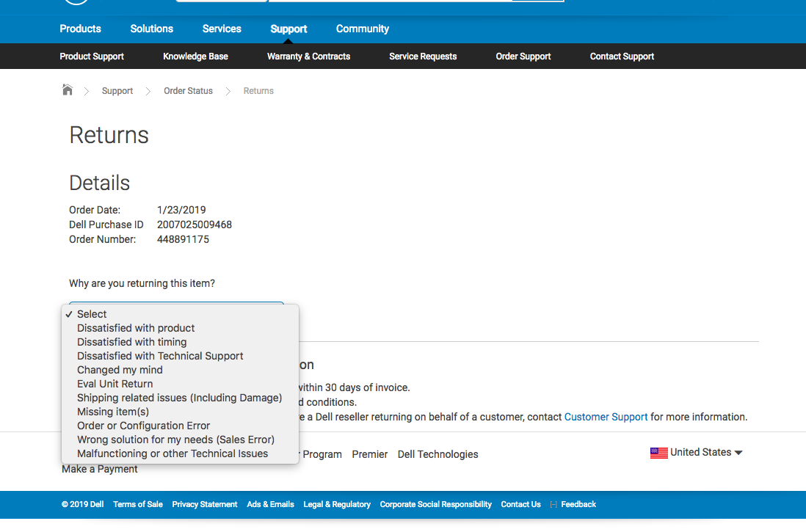
Task: Open the Community menu
Action: pyautogui.click(x=362, y=29)
